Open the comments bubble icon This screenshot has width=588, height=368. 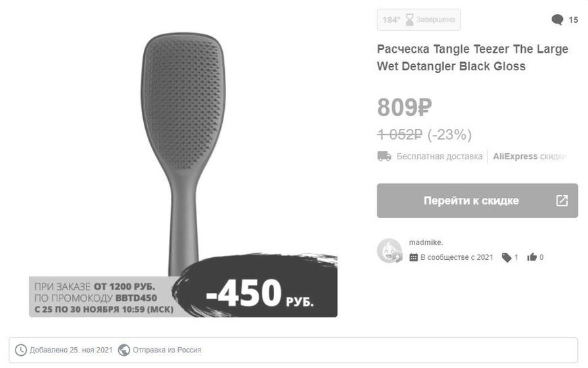coord(557,20)
